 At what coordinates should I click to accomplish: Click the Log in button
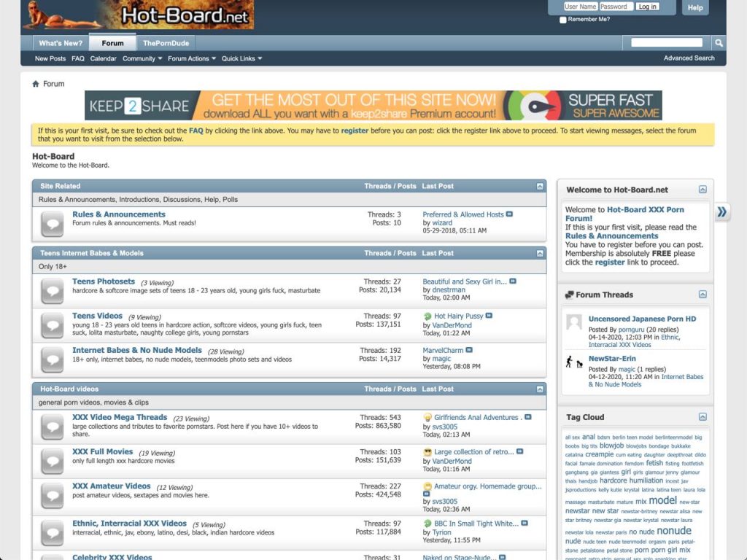pos(648,7)
